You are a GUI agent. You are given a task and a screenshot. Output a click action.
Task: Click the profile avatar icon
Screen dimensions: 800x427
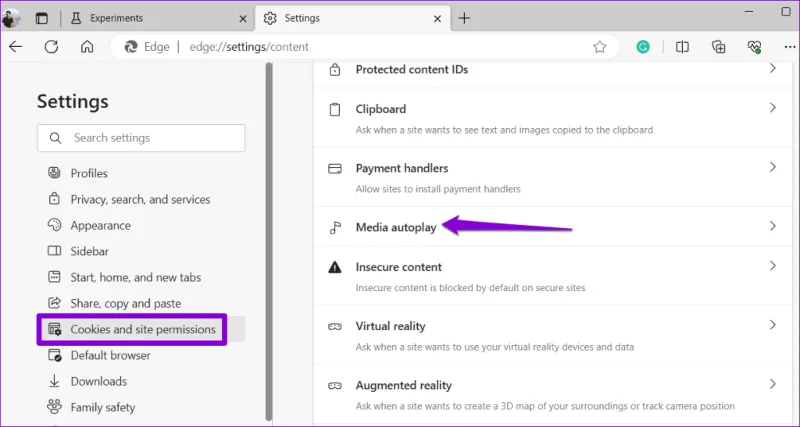(11, 18)
